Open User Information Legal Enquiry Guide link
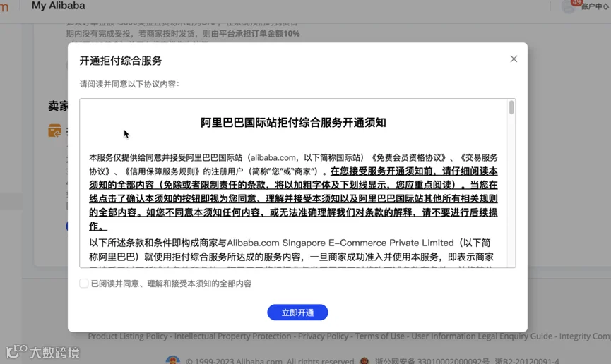This screenshot has width=611, height=364. (x=482, y=336)
